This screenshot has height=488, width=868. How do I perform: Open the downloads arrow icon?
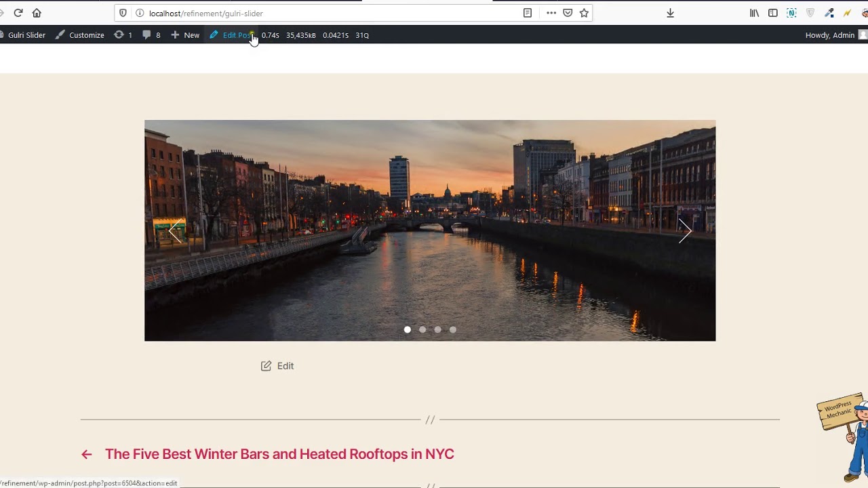[x=670, y=13]
